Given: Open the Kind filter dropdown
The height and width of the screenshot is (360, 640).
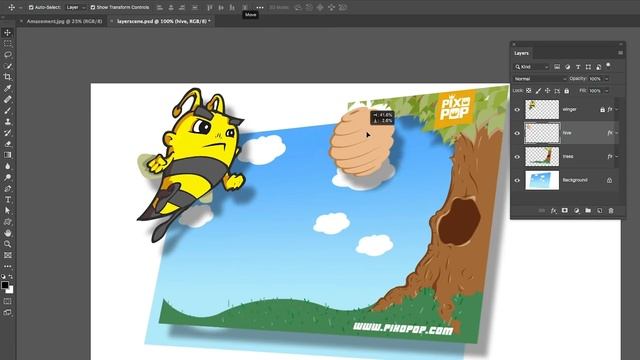Looking at the screenshot, I should (x=532, y=67).
